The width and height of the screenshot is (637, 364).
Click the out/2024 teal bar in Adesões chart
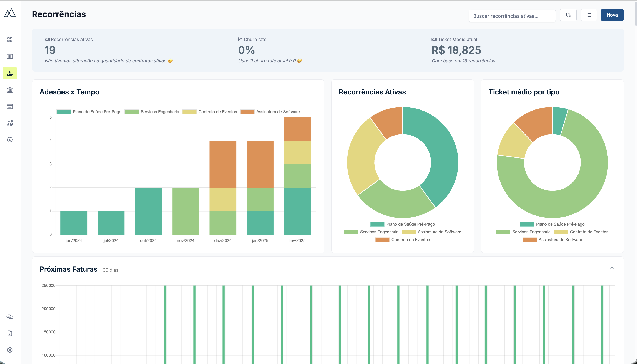(x=148, y=211)
